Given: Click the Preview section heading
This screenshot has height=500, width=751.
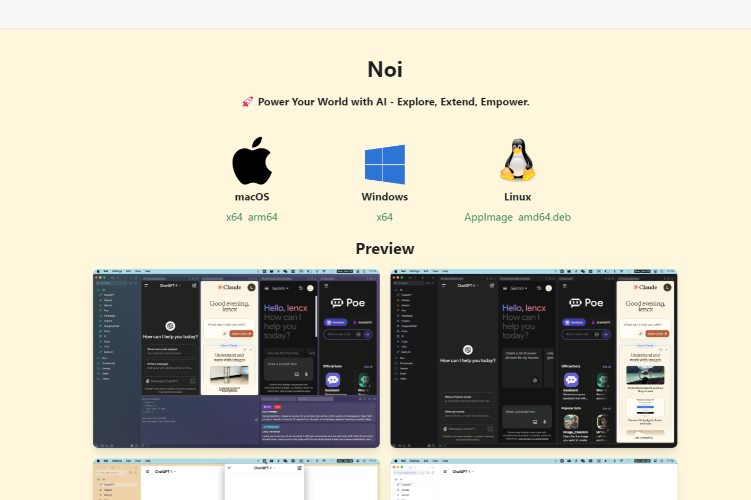Looking at the screenshot, I should [x=385, y=249].
